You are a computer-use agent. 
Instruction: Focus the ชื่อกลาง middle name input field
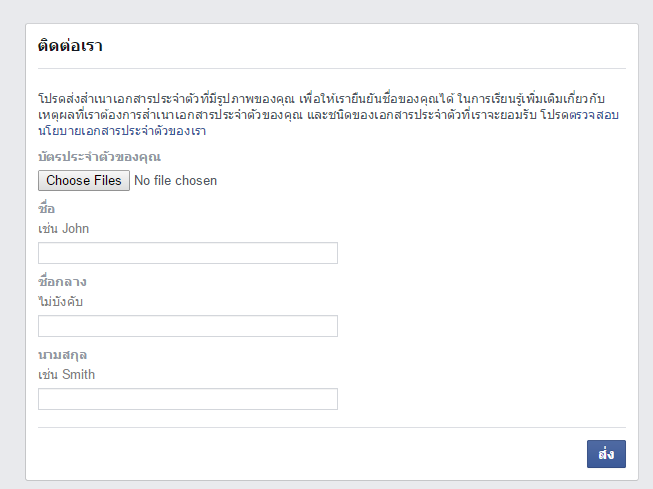(x=188, y=326)
